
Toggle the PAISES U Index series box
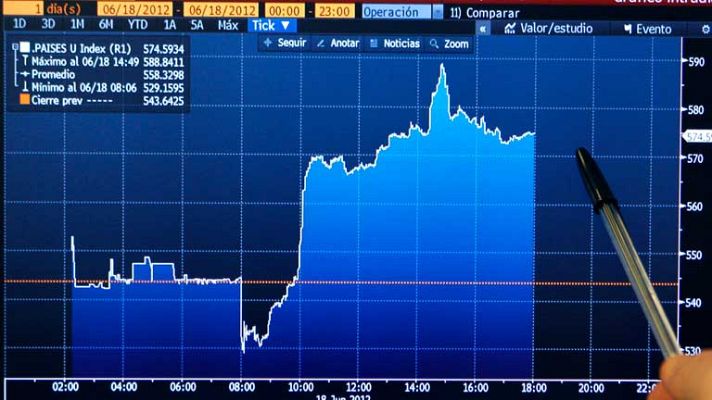coord(24,47)
